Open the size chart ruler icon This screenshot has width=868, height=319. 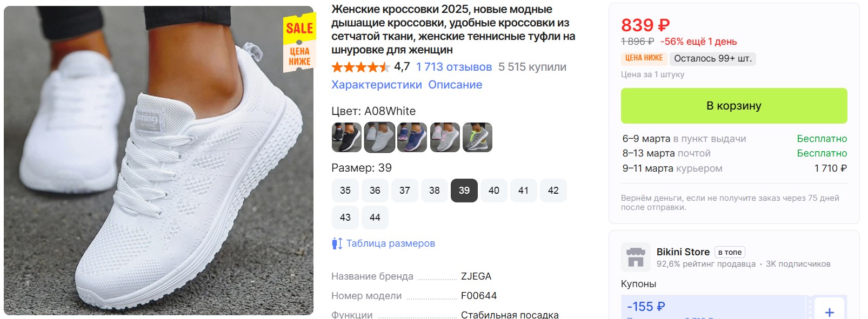(337, 243)
